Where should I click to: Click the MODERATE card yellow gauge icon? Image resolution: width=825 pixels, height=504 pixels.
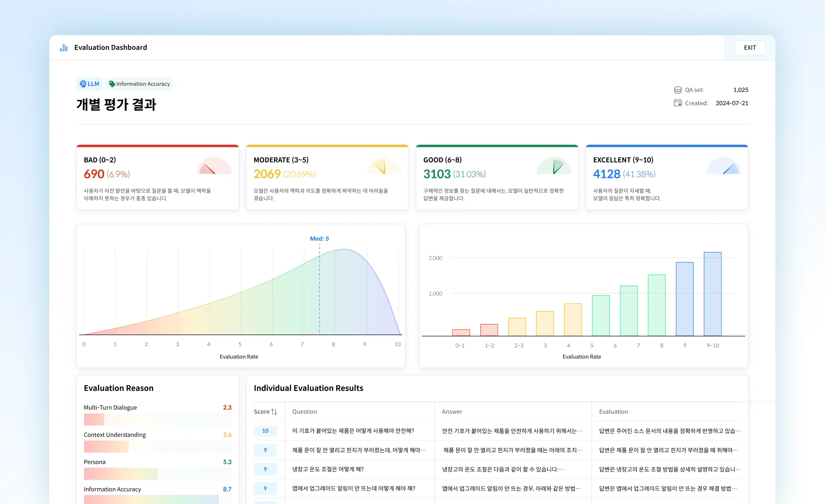coord(384,166)
